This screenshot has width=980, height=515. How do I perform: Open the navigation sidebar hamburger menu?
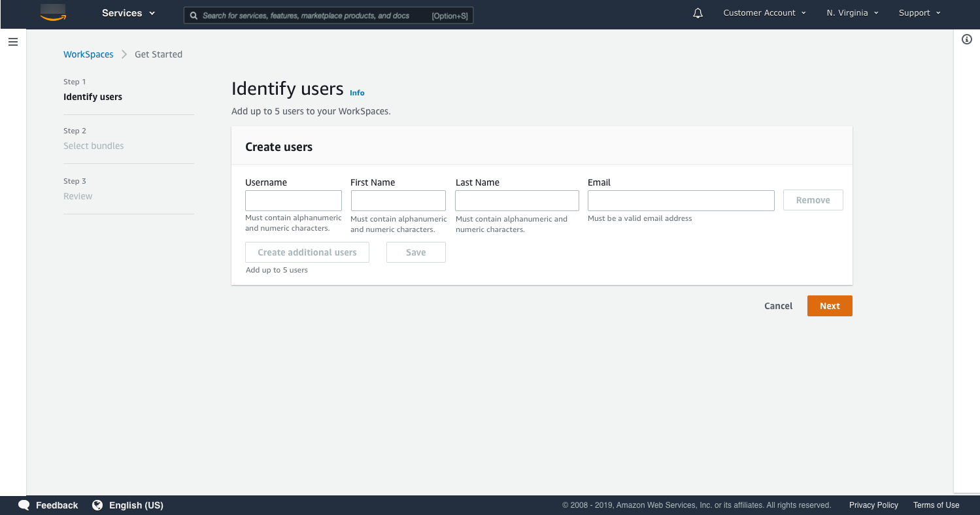coord(12,41)
